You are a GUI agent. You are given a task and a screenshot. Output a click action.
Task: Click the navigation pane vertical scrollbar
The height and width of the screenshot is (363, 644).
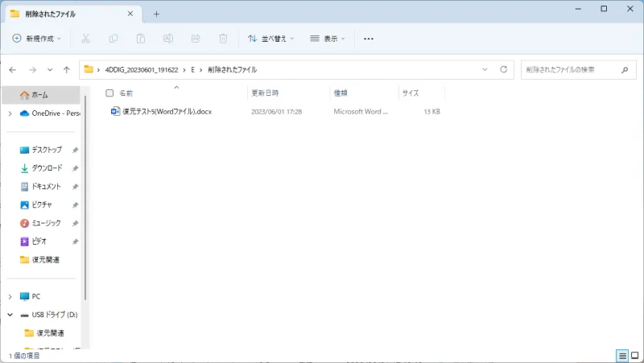coord(85,197)
